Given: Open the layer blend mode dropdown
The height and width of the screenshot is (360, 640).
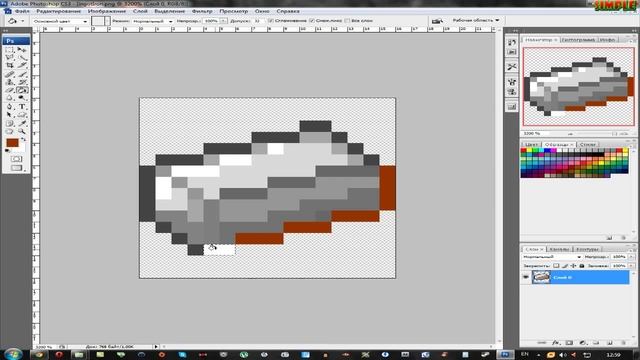Looking at the screenshot, I should coord(552,257).
